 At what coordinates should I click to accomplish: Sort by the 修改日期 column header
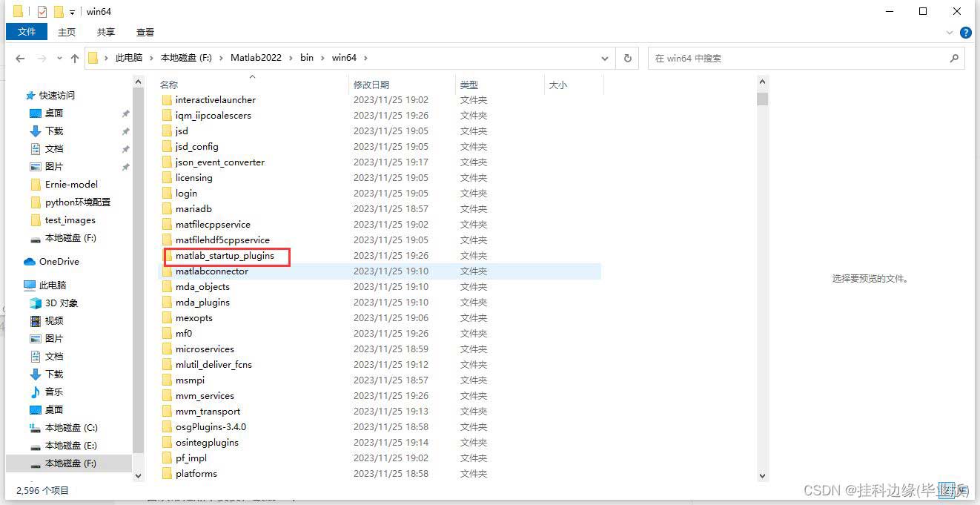coord(371,85)
